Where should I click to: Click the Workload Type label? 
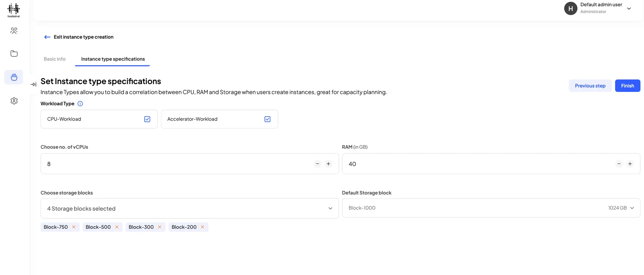57,104
